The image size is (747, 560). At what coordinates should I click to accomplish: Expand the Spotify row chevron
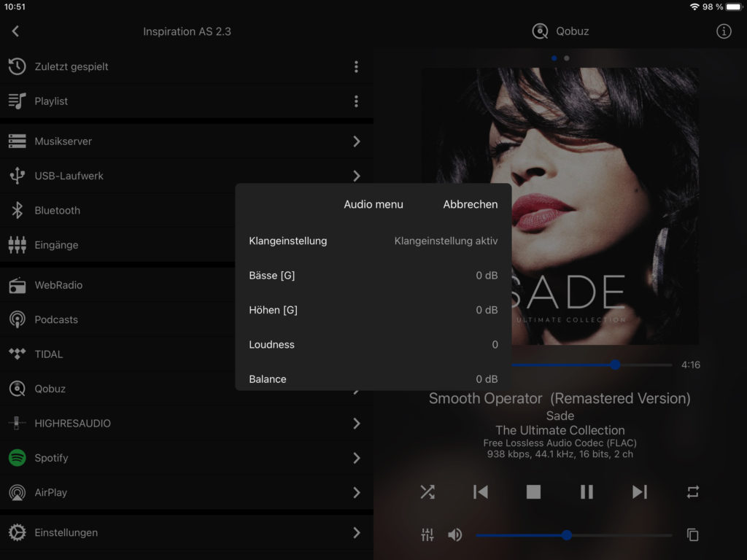(x=356, y=458)
